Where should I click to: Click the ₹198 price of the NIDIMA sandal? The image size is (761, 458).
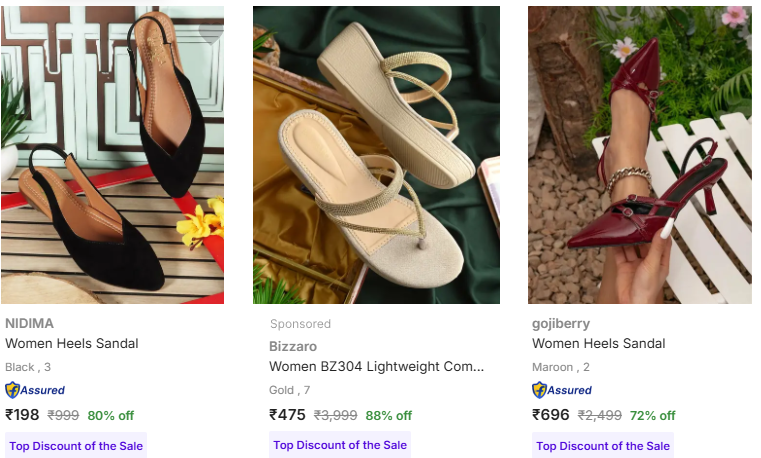[22, 415]
